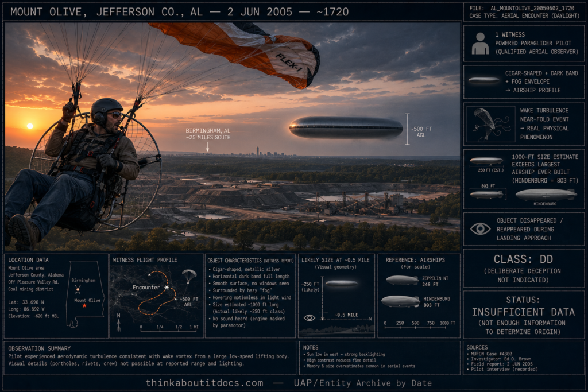Click the FLEX-1 label on the wing
The width and height of the screenshot is (588, 392).
(289, 63)
